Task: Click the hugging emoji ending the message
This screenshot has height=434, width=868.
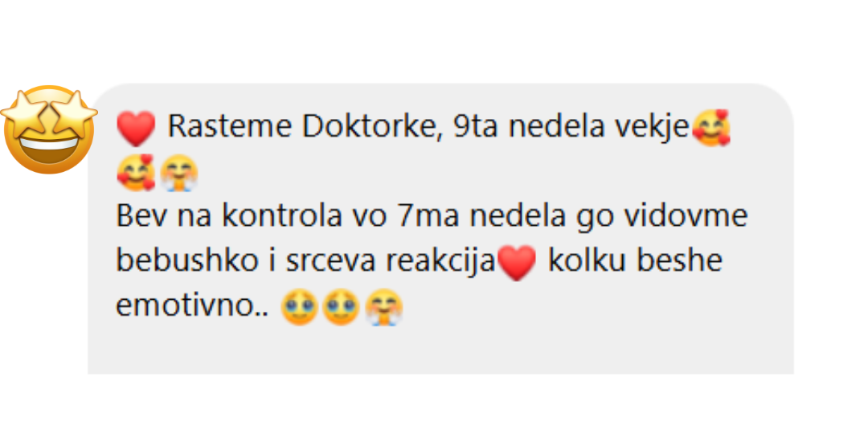Action: 383,307
